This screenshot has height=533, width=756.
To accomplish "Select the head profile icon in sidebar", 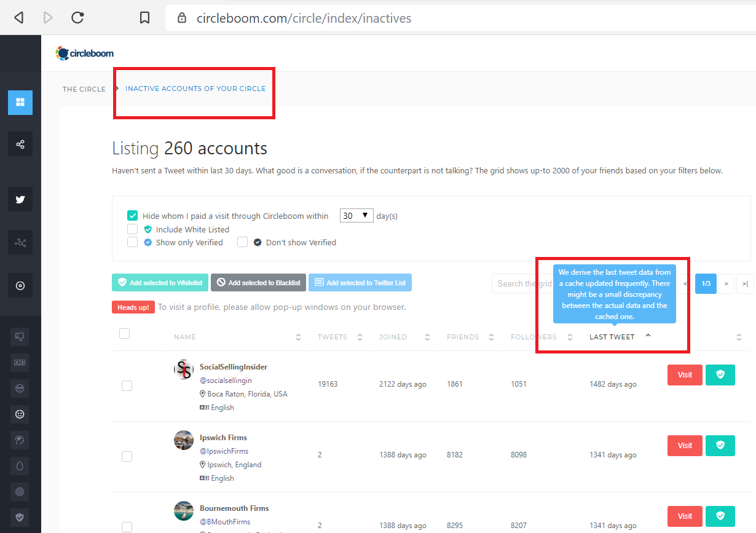I will (x=20, y=440).
